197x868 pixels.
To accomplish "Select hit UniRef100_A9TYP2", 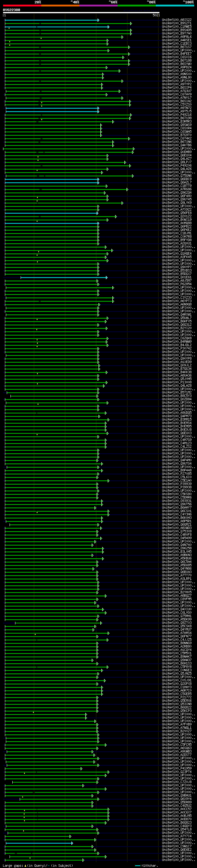I will point(177,84).
